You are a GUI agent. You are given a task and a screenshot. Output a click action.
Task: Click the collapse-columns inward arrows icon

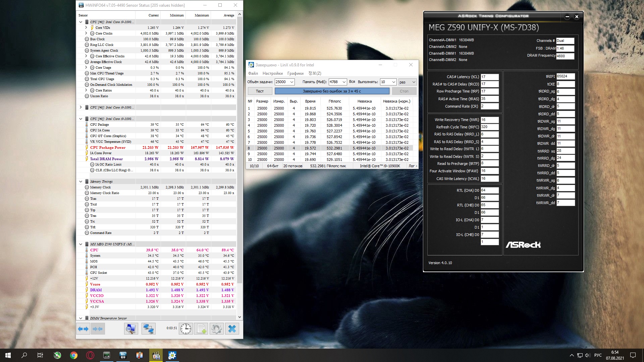(98, 329)
